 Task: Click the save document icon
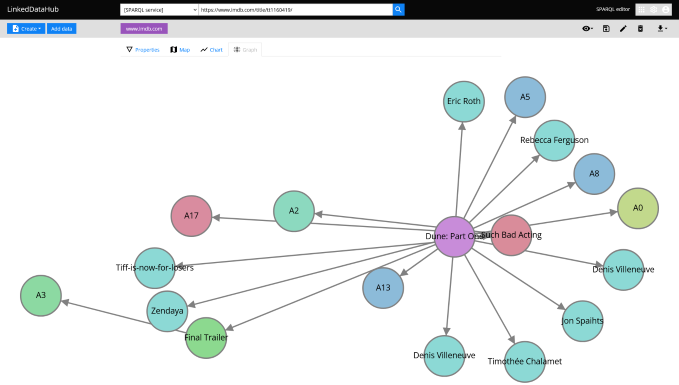[x=606, y=29]
